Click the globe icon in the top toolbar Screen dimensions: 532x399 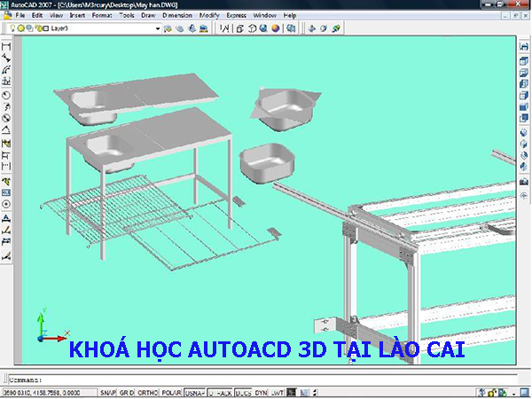(263, 28)
